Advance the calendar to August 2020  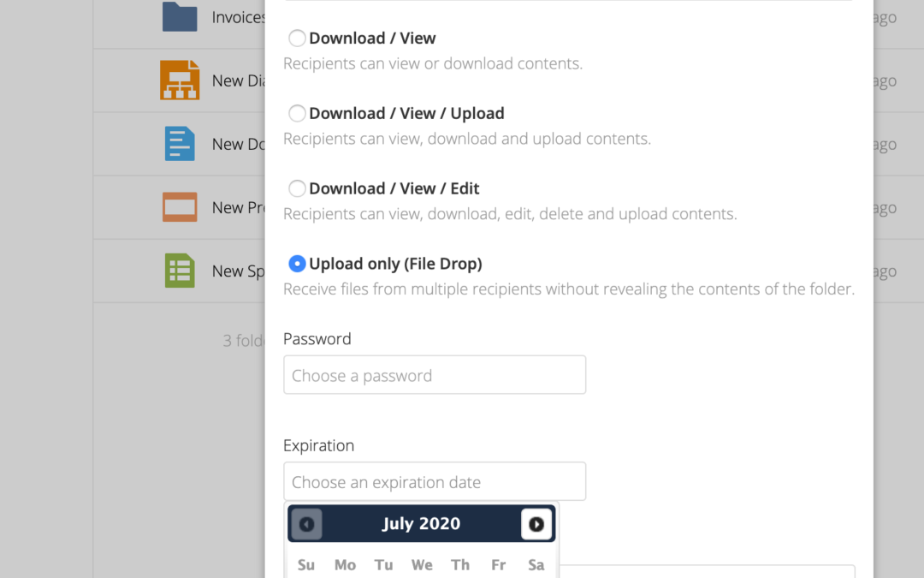(537, 523)
